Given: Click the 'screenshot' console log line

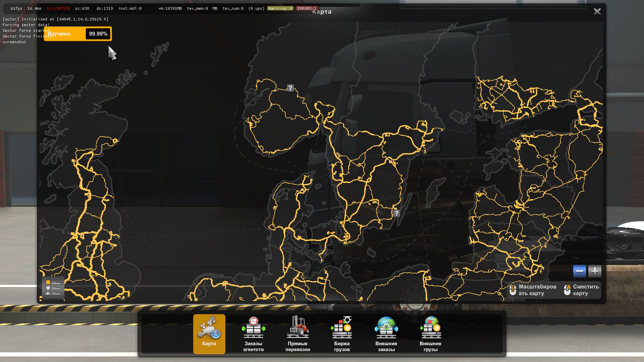Looking at the screenshot, I should click(14, 42).
